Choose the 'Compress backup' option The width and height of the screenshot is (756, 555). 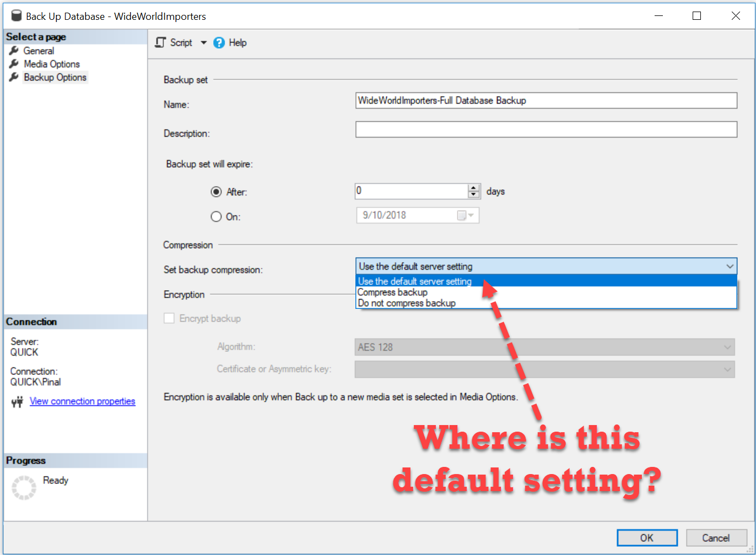546,292
